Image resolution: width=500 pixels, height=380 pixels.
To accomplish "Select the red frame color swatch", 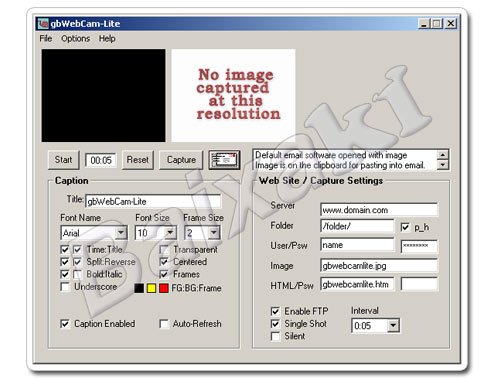I will point(164,288).
